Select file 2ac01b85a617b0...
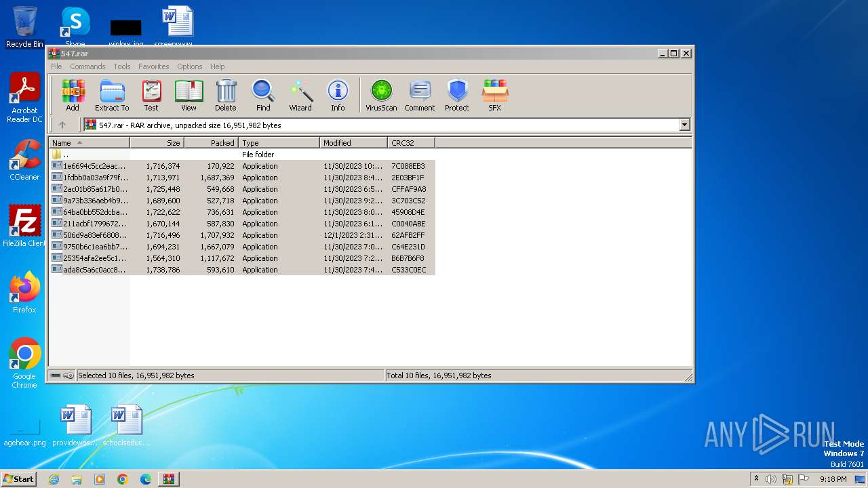The image size is (868, 488). (x=242, y=189)
